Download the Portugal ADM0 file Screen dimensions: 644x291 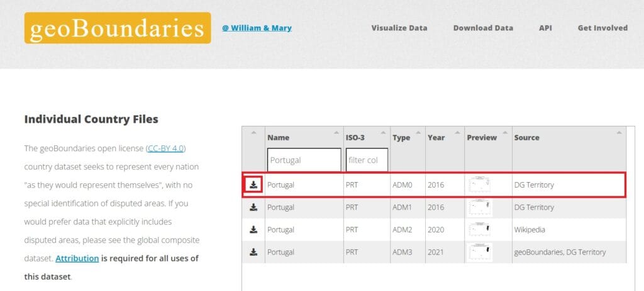[253, 185]
